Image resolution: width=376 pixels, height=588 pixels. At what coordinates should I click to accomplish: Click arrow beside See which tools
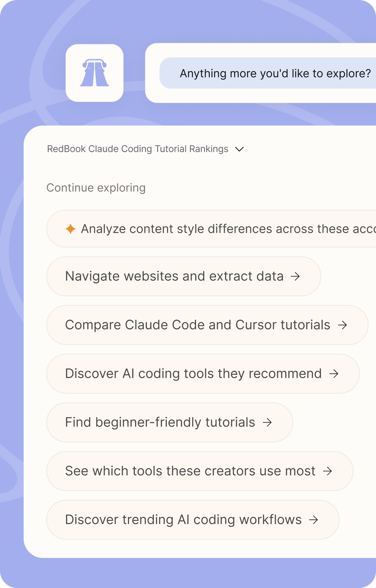click(327, 471)
